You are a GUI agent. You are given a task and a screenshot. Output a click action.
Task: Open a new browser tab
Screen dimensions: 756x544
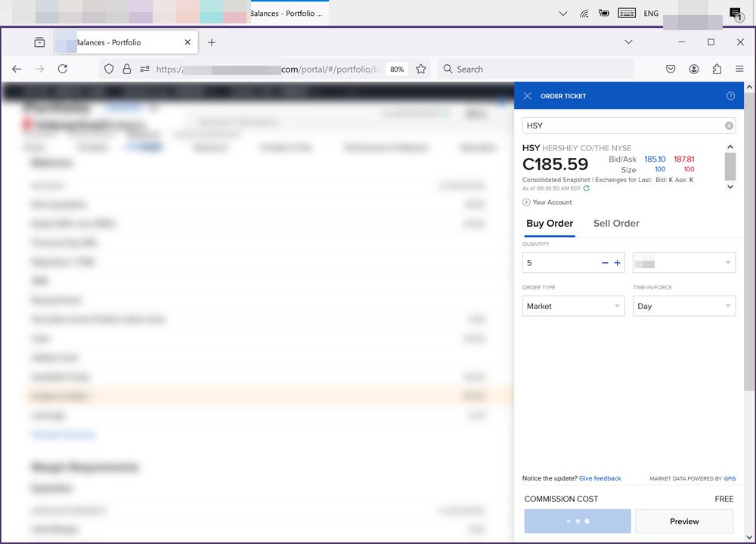[211, 42]
